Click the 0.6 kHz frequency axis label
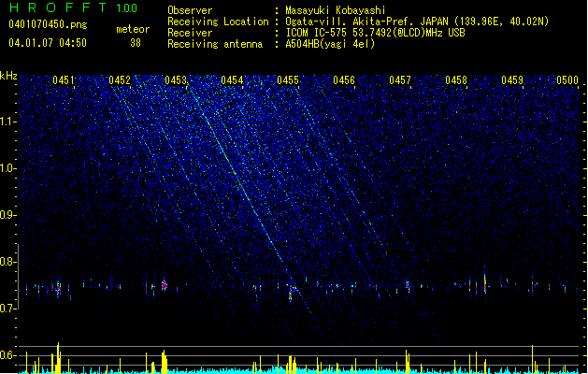 (x=7, y=355)
